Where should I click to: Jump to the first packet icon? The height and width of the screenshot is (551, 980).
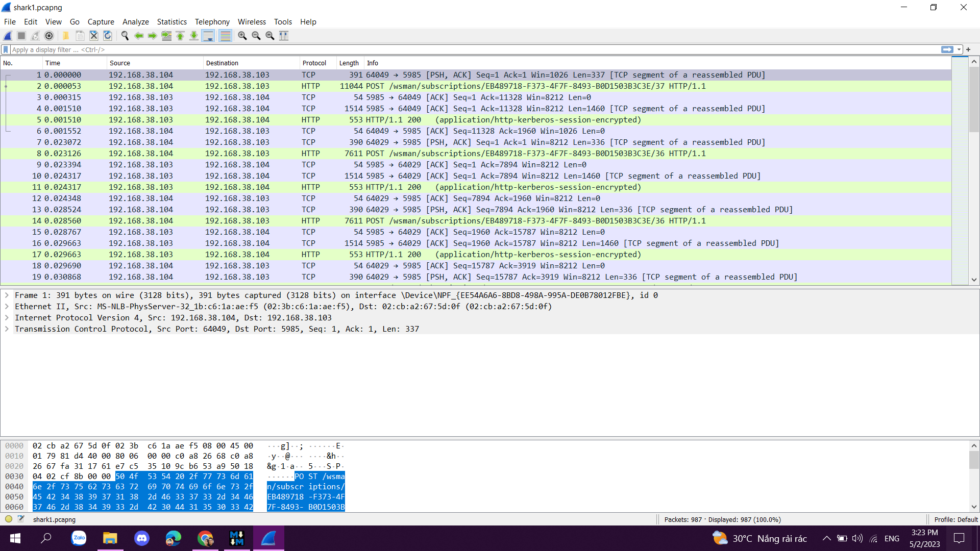click(180, 36)
